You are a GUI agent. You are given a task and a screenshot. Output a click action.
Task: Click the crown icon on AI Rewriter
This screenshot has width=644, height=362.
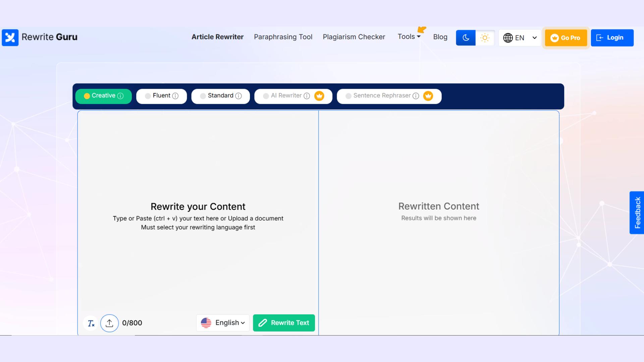pyautogui.click(x=319, y=96)
